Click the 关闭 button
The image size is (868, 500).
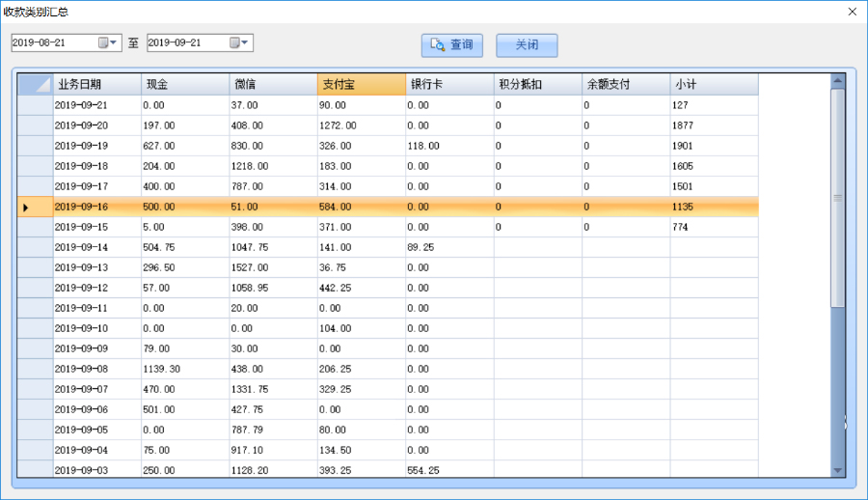(527, 45)
